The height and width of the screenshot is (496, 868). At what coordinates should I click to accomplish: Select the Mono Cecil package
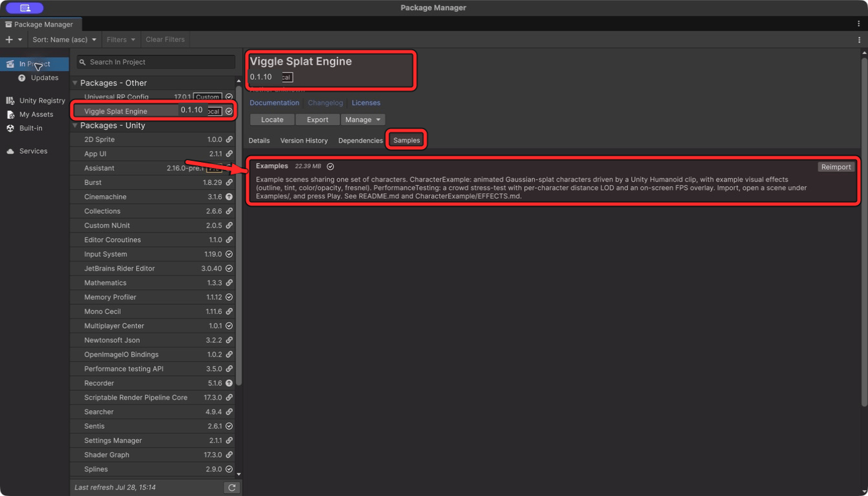point(153,311)
